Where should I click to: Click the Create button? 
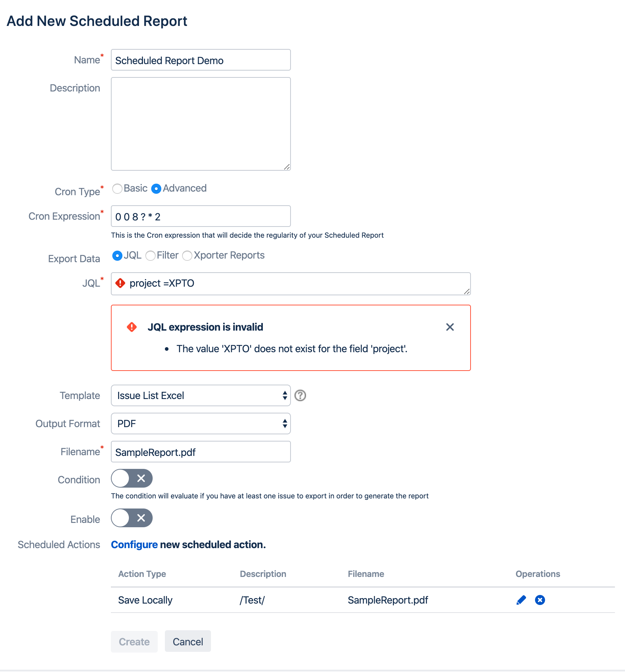tap(134, 641)
